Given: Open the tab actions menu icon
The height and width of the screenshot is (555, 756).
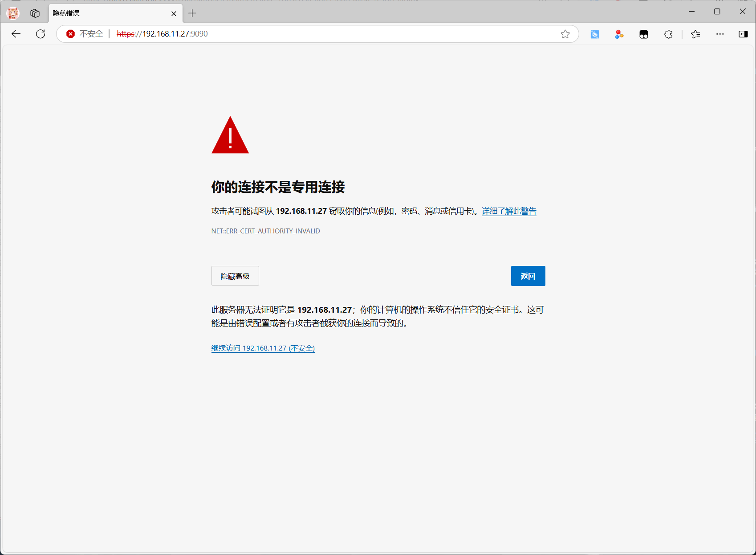Looking at the screenshot, I should (x=35, y=13).
